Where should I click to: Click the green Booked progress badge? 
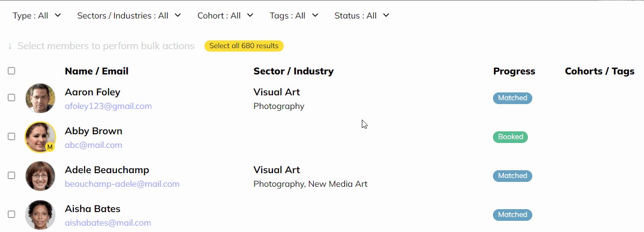[x=510, y=137]
